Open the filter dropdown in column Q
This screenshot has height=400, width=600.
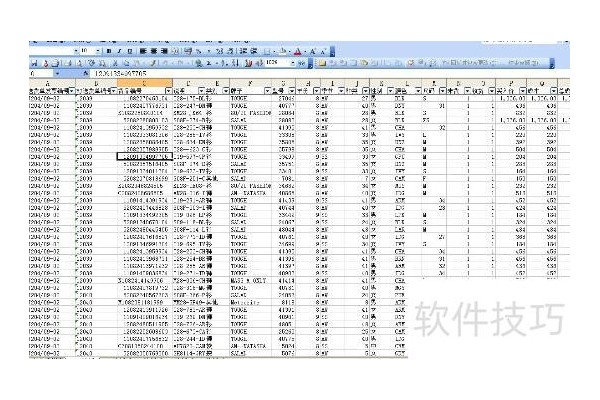[x=554, y=91]
